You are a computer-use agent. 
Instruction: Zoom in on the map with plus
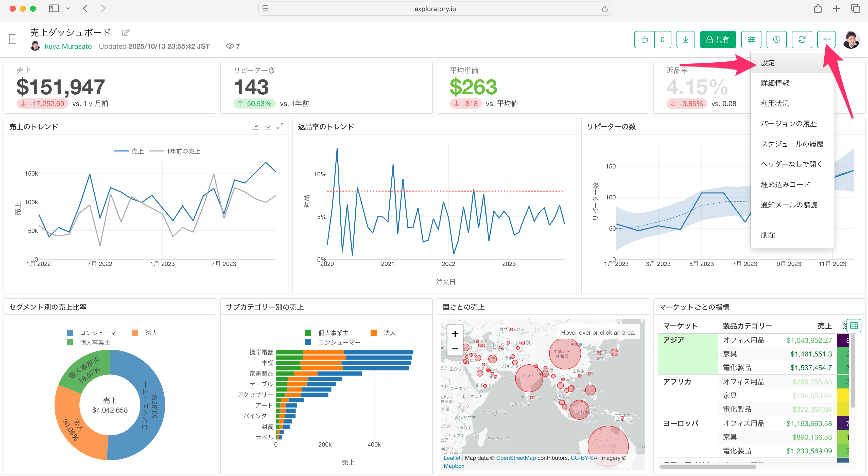455,334
